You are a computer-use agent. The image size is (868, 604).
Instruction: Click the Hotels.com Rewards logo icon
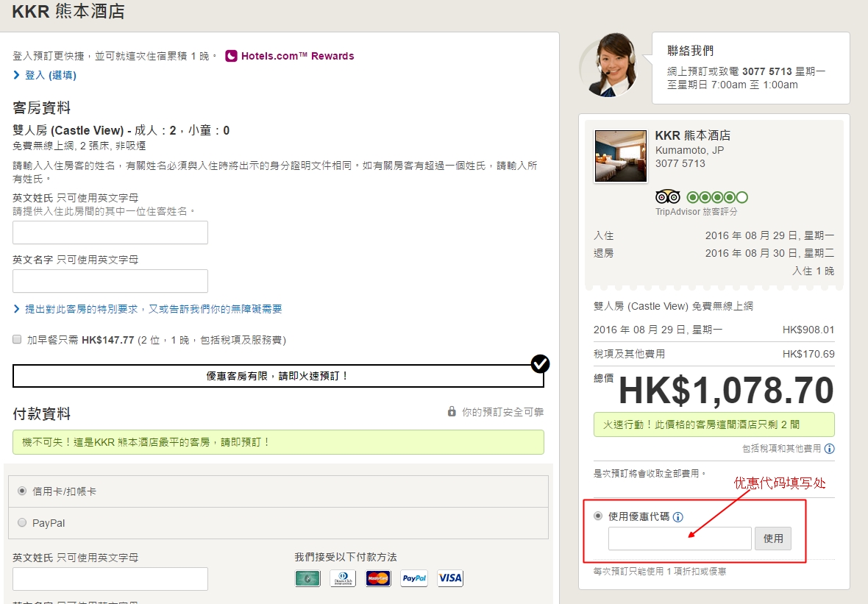pos(232,56)
